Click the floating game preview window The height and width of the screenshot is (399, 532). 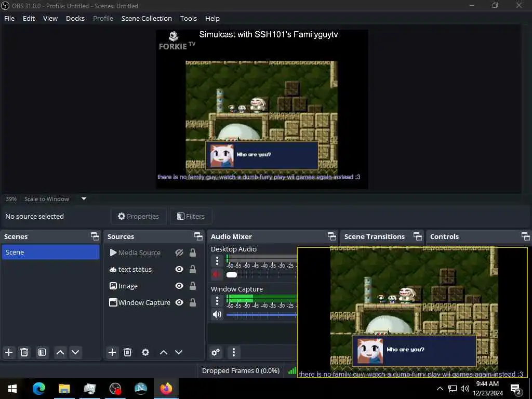pyautogui.click(x=412, y=312)
